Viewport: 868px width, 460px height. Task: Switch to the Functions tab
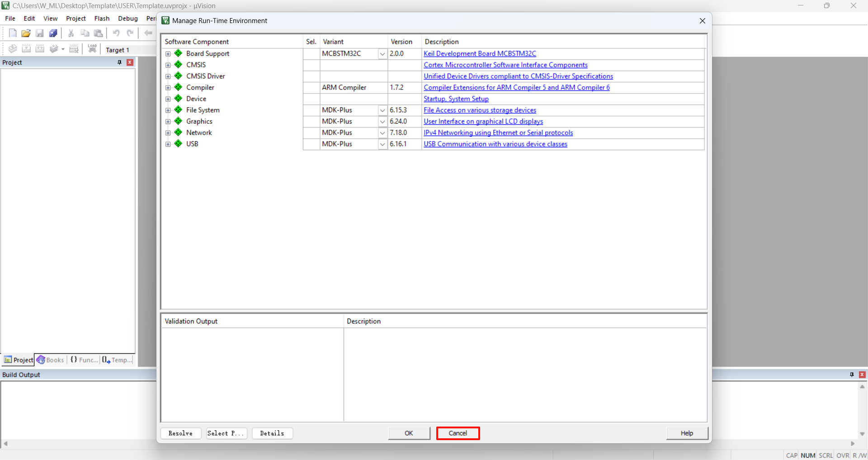coord(84,360)
